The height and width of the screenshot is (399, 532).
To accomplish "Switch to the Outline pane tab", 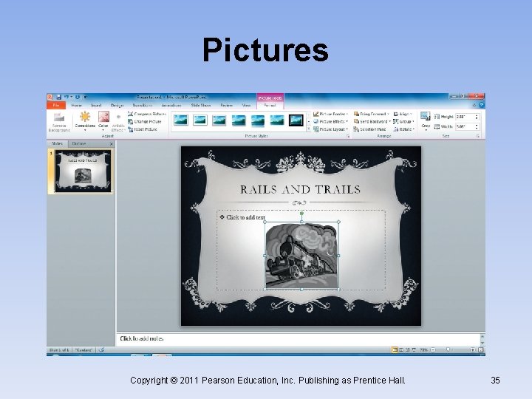I will (79, 143).
